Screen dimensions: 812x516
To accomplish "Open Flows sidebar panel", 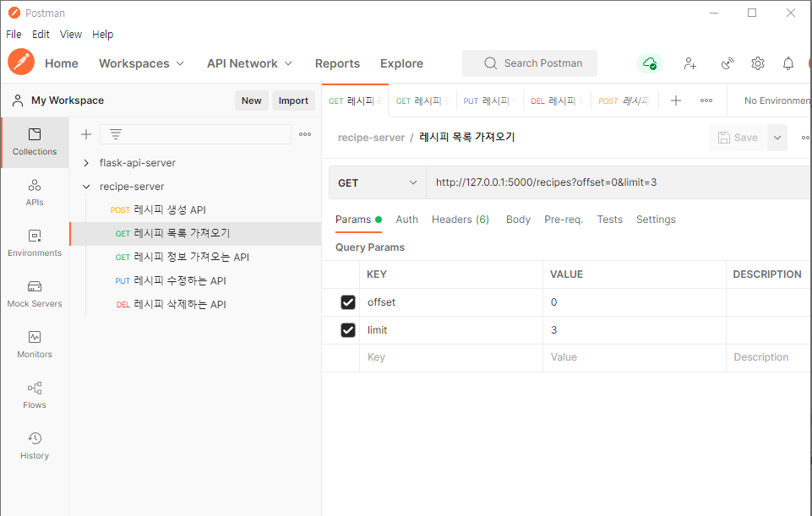I will (x=35, y=395).
